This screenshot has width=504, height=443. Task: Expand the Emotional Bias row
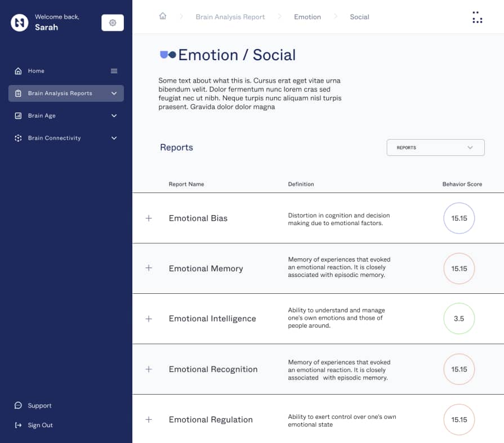(x=149, y=218)
